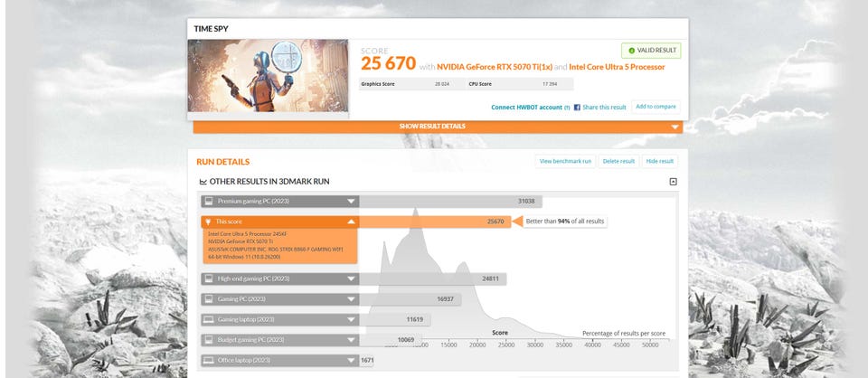The height and width of the screenshot is (378, 868).
Task: Open Intel Core Ultra 5 Processor link
Action: [x=617, y=67]
